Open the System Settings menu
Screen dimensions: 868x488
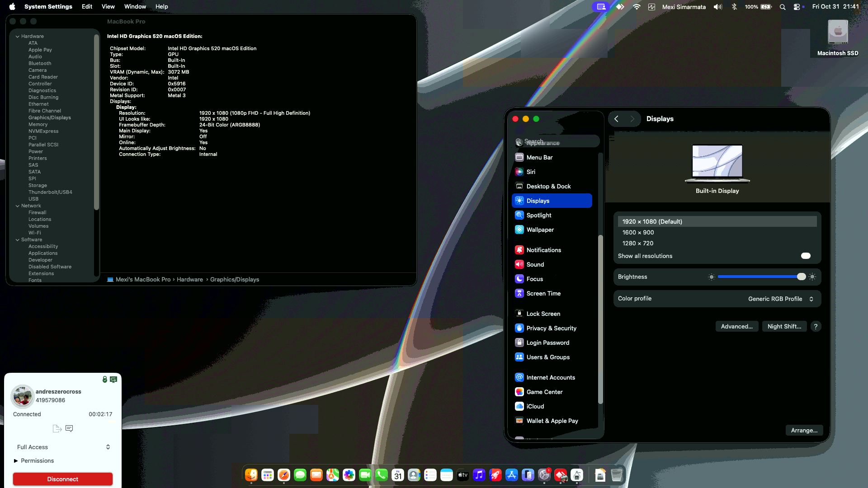[48, 7]
